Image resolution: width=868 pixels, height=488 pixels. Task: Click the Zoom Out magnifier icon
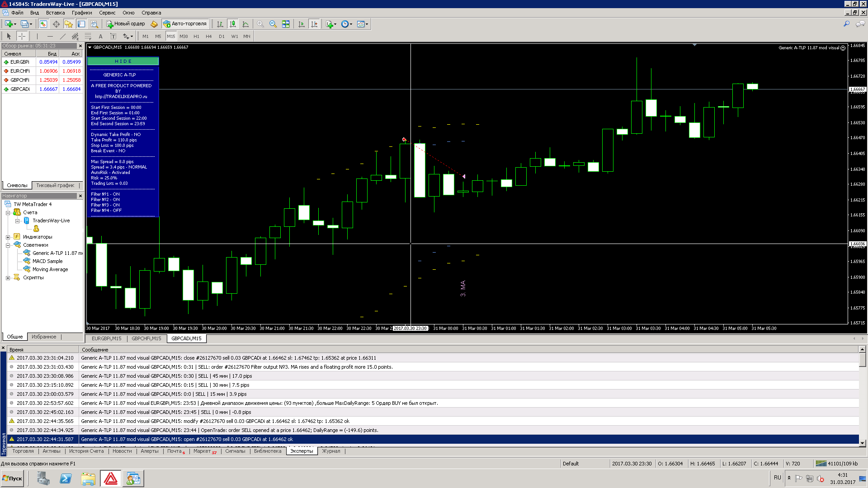point(273,24)
